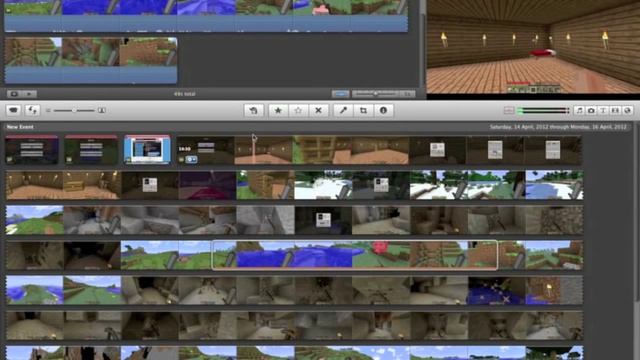Swap events and projects areas

[x=32, y=111]
